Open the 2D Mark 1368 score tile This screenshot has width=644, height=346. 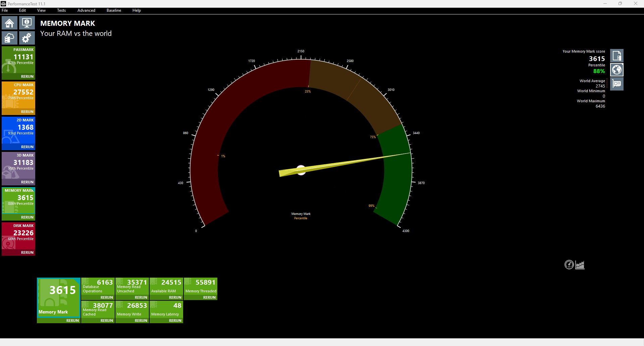(18, 130)
